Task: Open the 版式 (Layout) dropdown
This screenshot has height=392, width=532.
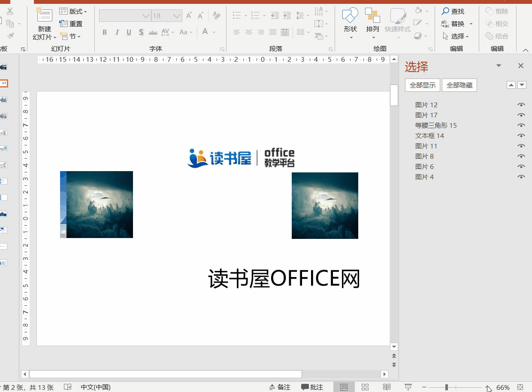Action: [73, 11]
